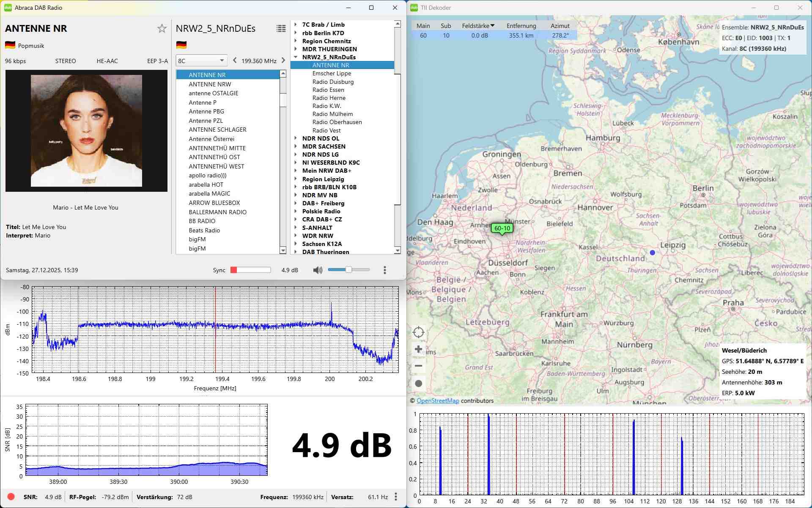Center the map with the crosshair icon
Screen dimensions: 812x508
(418, 332)
